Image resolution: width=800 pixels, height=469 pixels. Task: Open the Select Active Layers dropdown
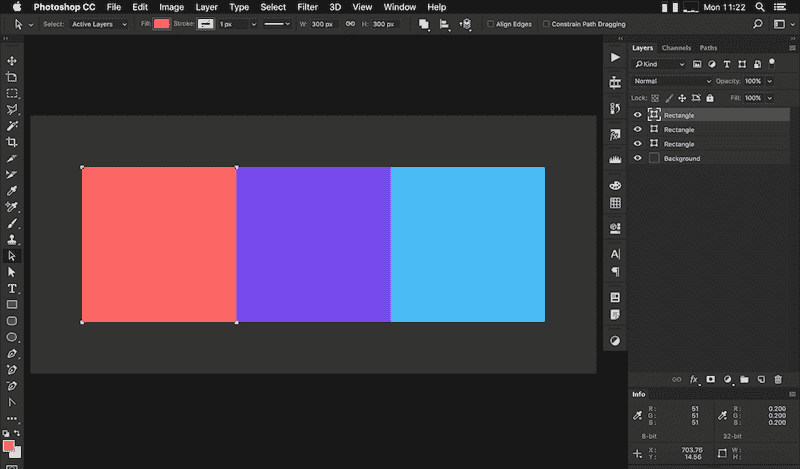pyautogui.click(x=99, y=24)
